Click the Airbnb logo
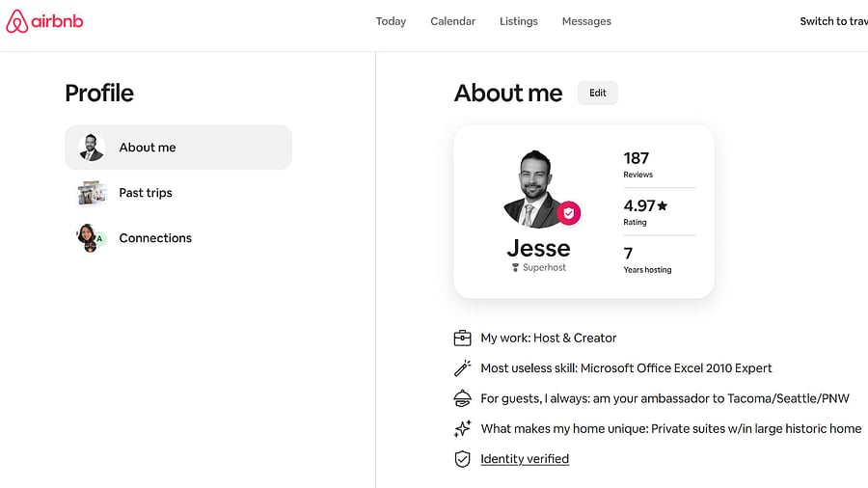The height and width of the screenshot is (488, 868). click(44, 21)
